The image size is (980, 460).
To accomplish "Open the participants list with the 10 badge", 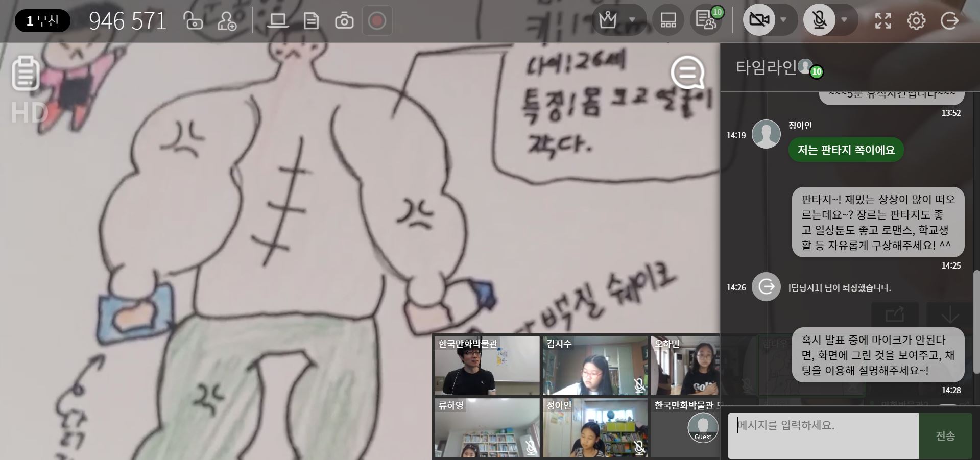I will tap(706, 20).
